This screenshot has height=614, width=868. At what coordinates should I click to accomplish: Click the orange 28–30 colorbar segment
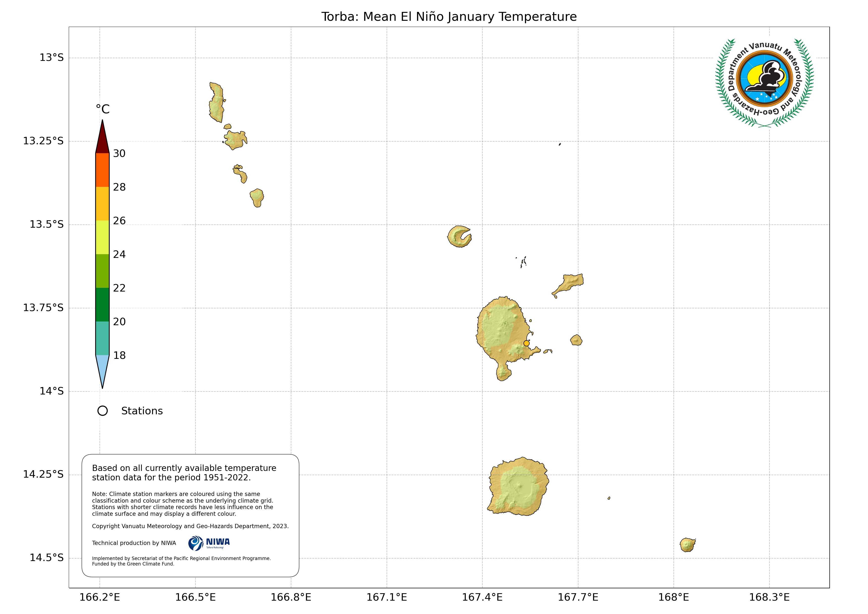pyautogui.click(x=102, y=170)
